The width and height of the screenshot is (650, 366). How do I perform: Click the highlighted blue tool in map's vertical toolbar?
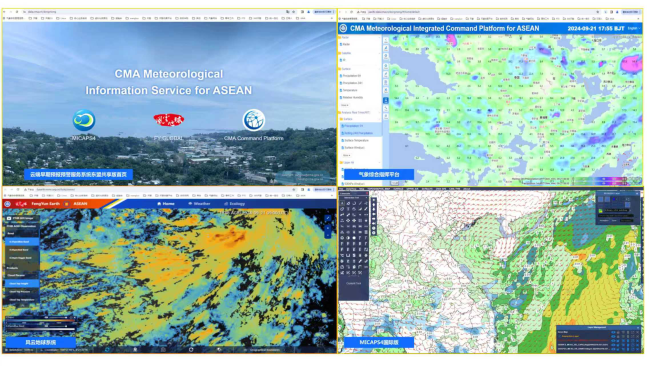point(386,100)
